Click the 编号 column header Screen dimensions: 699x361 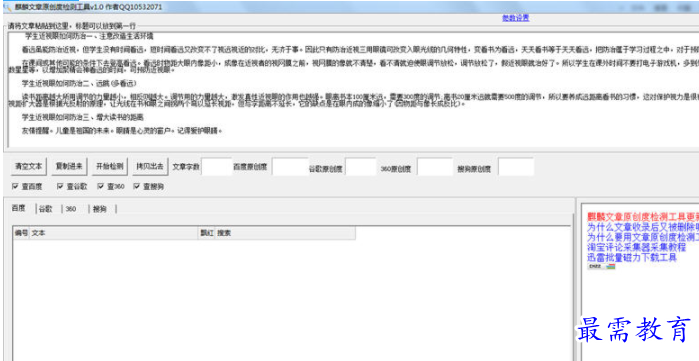click(21, 233)
